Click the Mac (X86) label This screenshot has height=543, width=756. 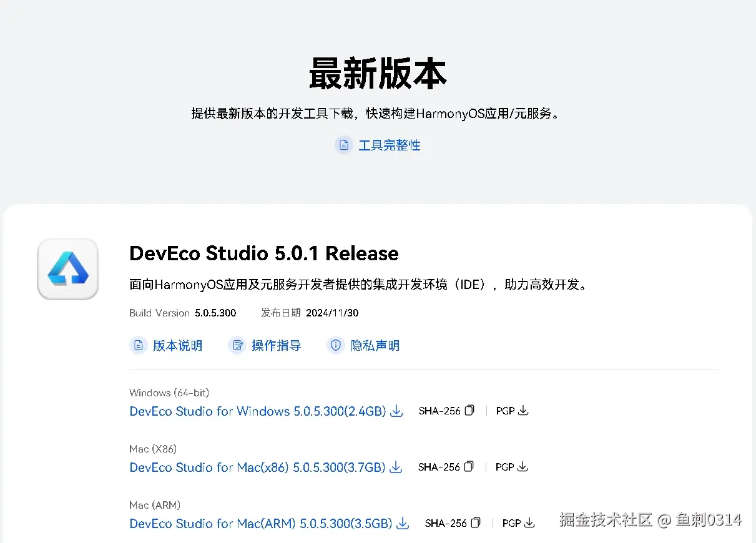click(153, 449)
